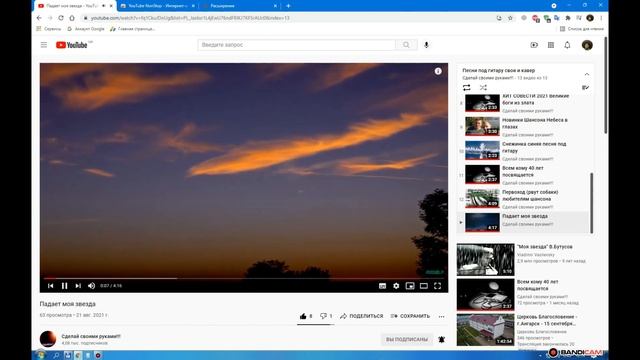Go to YouTube home via the logo
The height and width of the screenshot is (360, 640).
click(72, 45)
